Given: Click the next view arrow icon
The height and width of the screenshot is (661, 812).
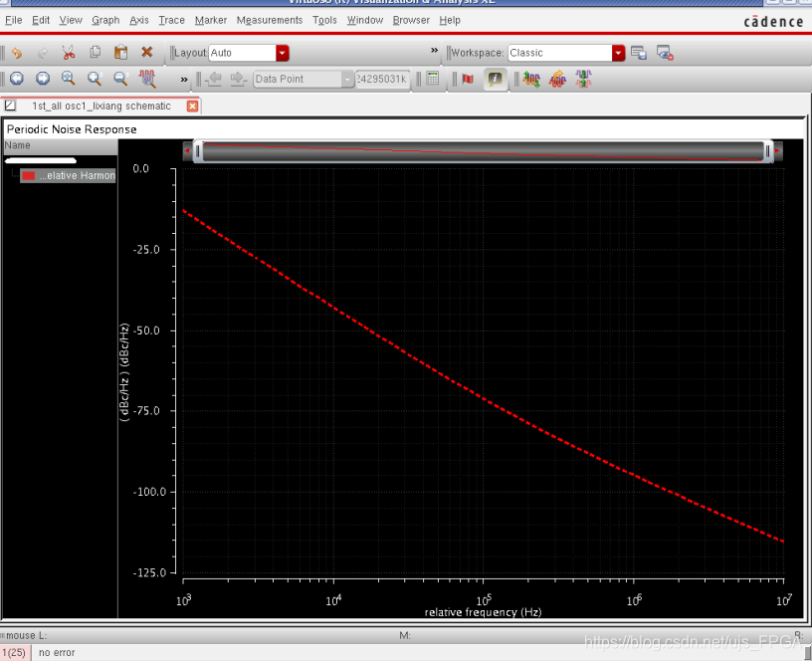Looking at the screenshot, I should (x=43, y=79).
